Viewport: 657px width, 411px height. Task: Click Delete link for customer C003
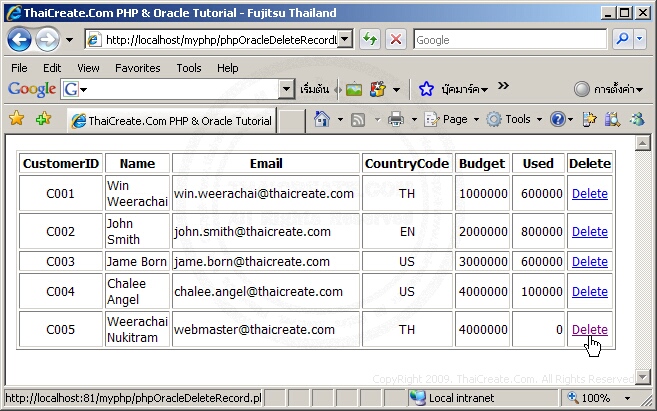589,261
